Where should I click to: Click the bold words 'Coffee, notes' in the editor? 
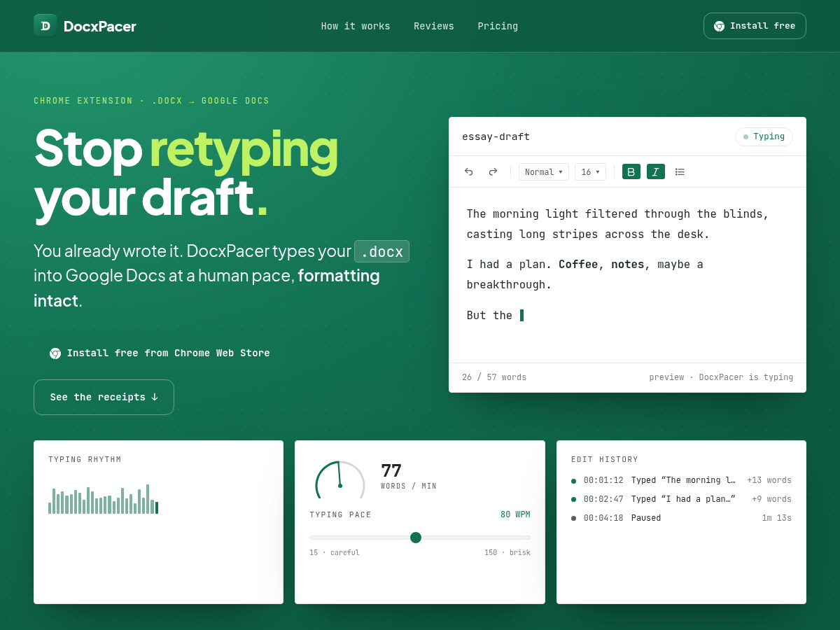[x=601, y=265]
